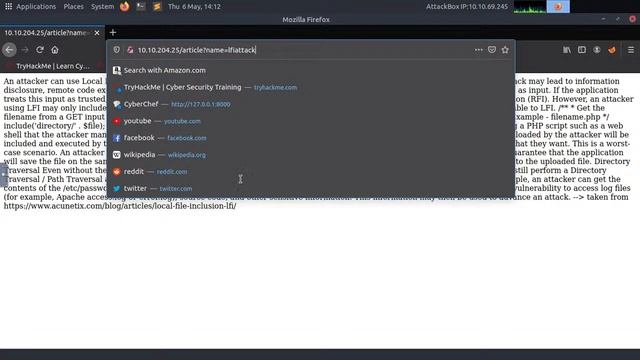Open the tracking protection shield icon
The width and height of the screenshot is (640, 360).
(x=117, y=50)
